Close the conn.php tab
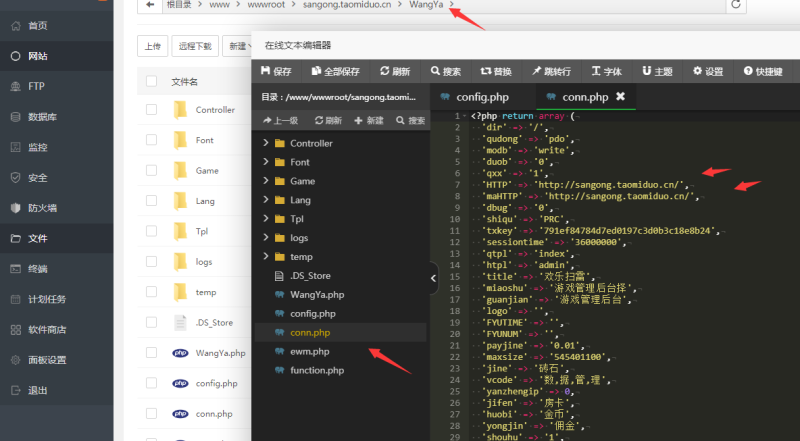Image resolution: width=800 pixels, height=441 pixels. (x=620, y=96)
